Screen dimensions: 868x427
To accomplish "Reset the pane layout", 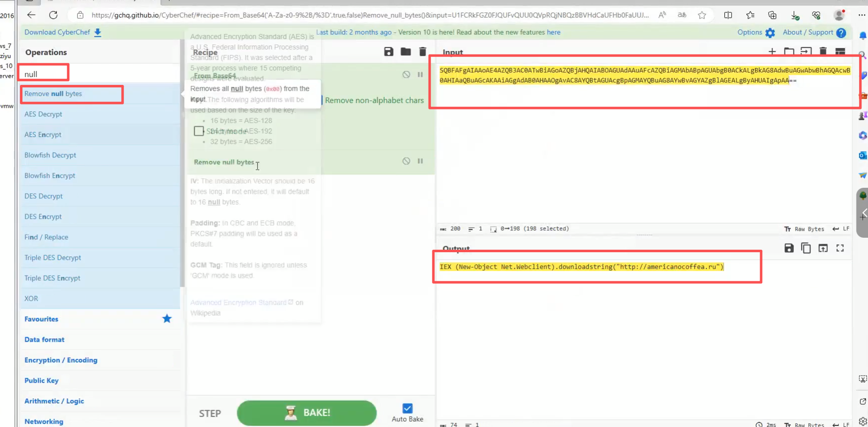I will coord(840,51).
